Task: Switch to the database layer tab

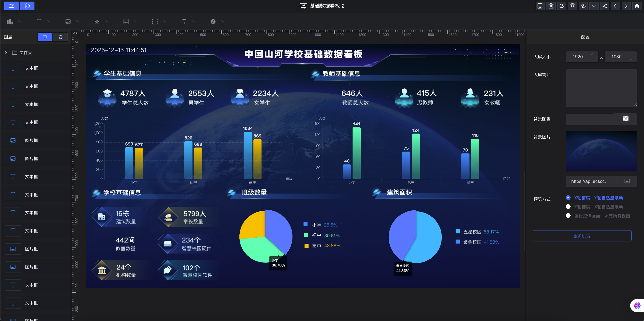Action: point(60,37)
